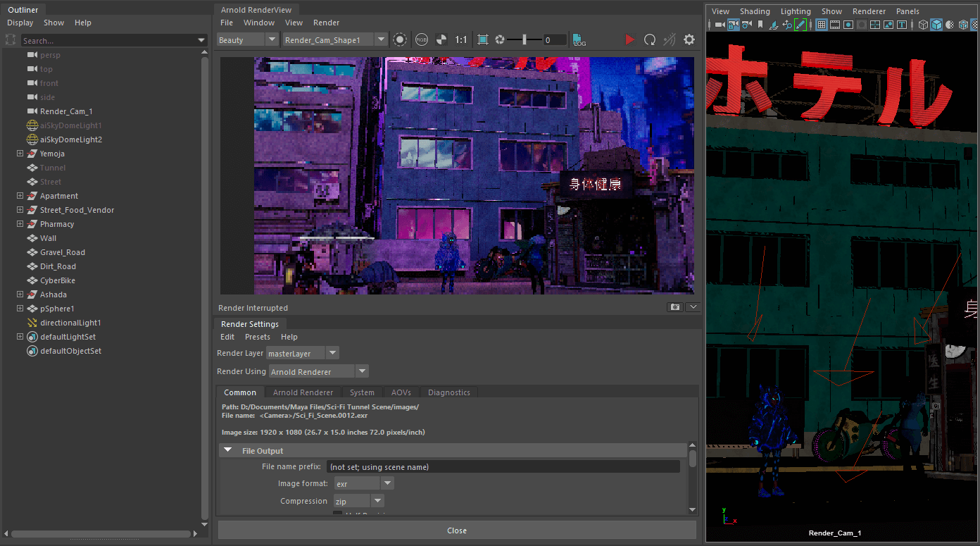Screen dimensions: 980x546
Task: Toggle the viewport camera lock
Action: (x=734, y=25)
